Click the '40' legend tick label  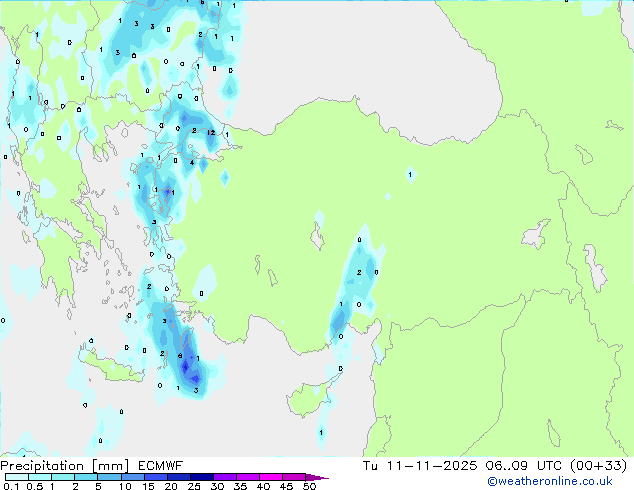[263, 486]
